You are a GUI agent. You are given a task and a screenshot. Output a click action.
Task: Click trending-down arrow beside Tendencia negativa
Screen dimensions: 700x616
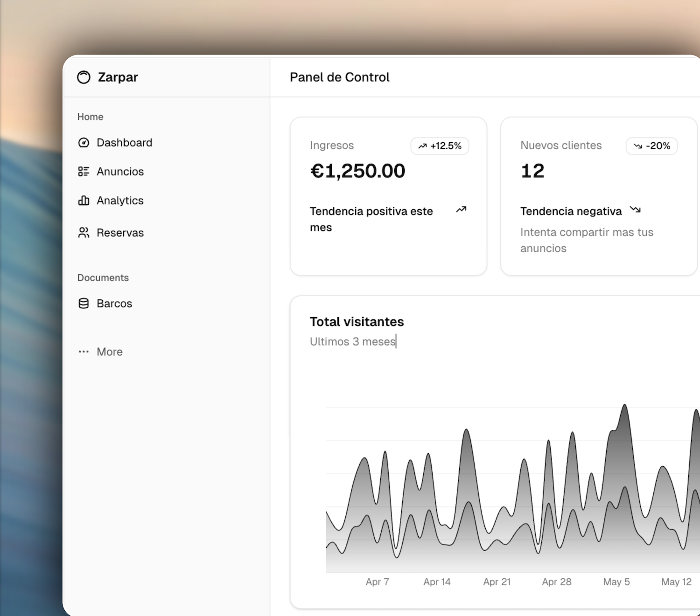coord(635,210)
